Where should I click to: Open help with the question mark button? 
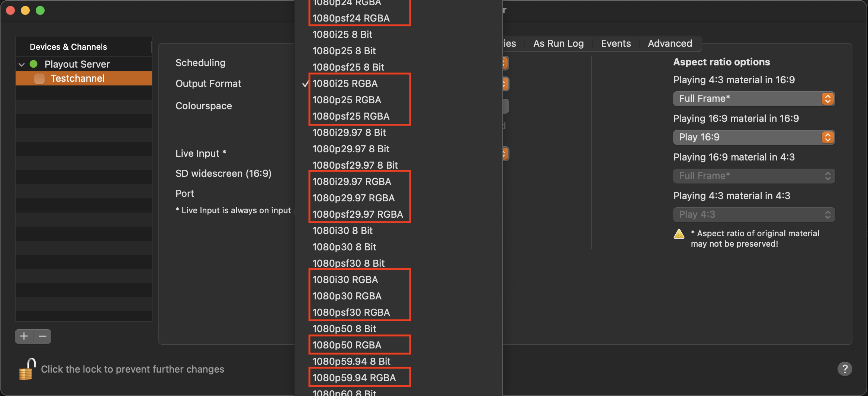tap(845, 369)
